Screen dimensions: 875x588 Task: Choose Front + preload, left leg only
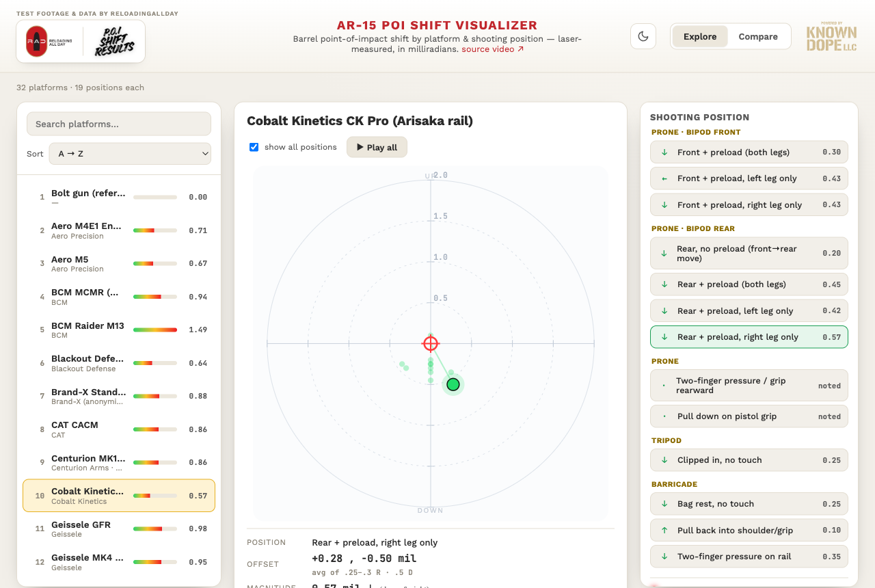(x=749, y=178)
